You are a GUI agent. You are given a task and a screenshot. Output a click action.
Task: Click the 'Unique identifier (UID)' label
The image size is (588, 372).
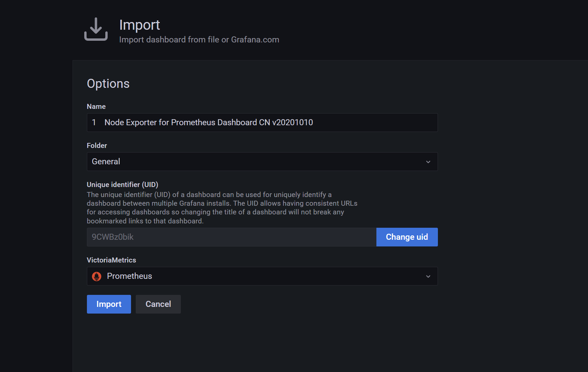tap(122, 185)
